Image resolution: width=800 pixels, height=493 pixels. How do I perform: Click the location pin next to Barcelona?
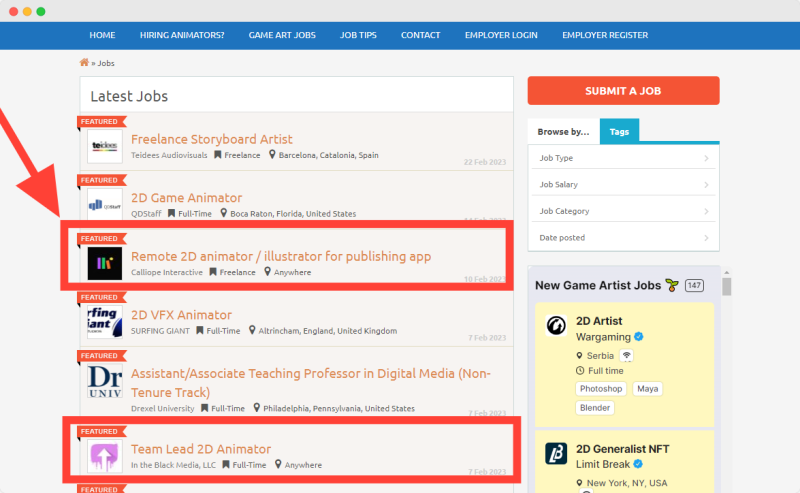pos(272,154)
